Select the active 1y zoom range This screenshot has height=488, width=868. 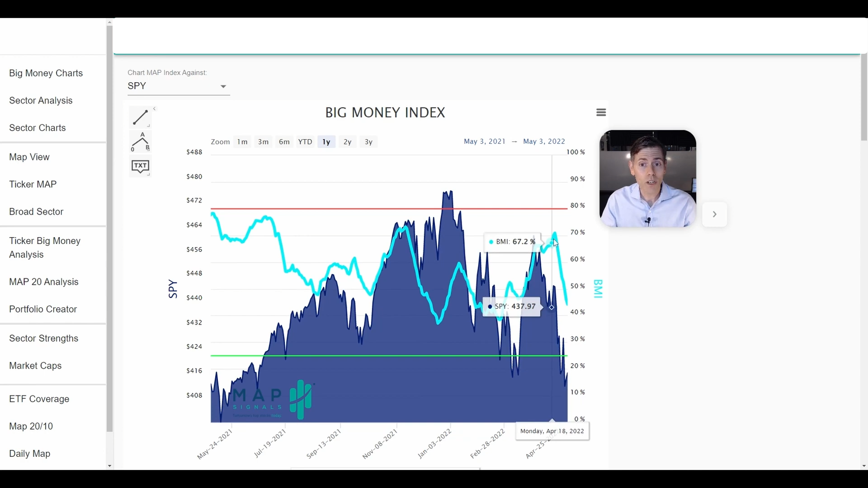coord(326,142)
